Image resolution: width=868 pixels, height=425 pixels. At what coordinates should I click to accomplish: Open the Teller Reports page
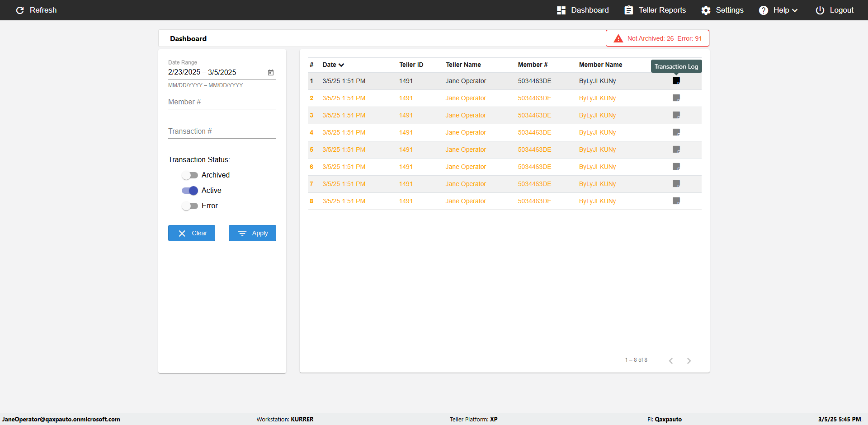(655, 10)
